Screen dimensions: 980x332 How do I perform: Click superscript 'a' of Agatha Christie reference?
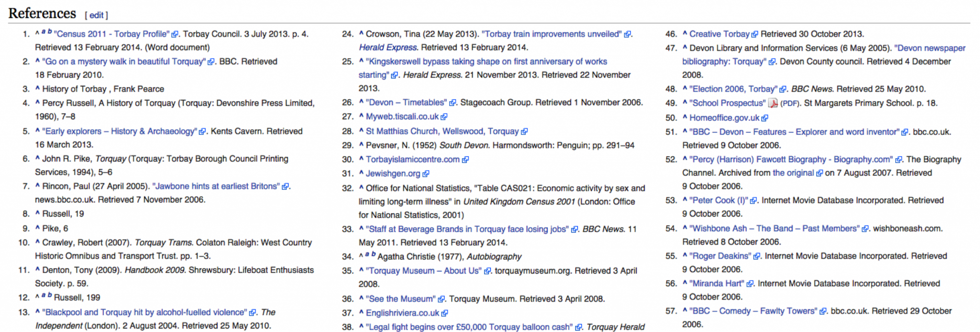tap(367, 254)
